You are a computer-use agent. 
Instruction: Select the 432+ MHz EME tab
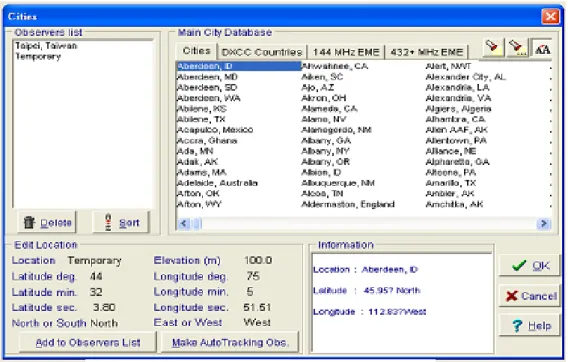(427, 52)
